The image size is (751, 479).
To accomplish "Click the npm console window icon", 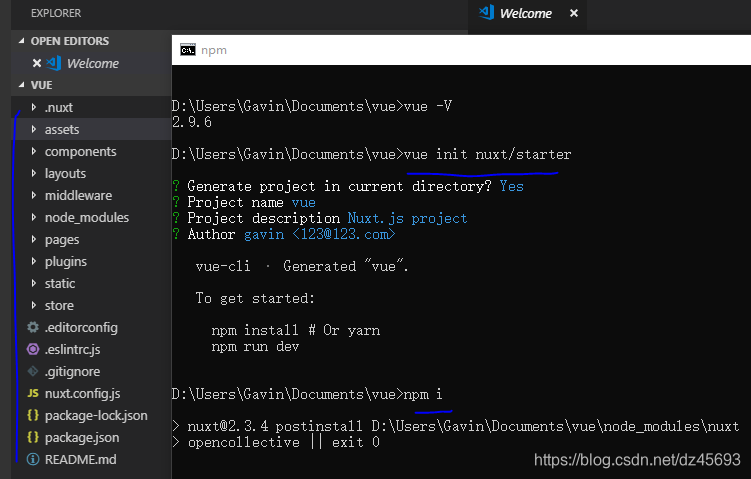I will [188, 50].
